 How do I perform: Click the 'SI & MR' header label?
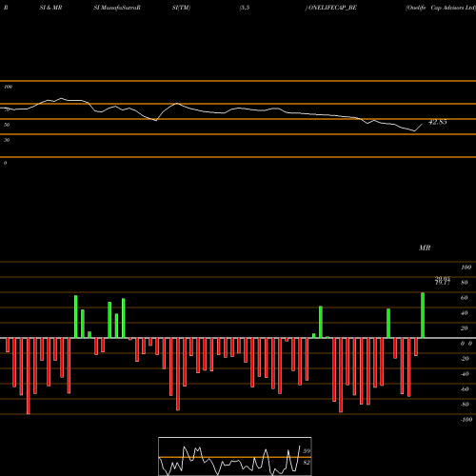click(x=50, y=8)
